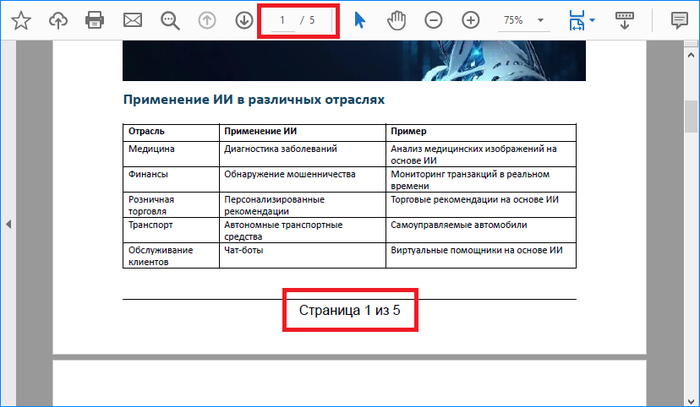
Task: Click the vertical scrollbar down arrow
Action: coord(691,400)
